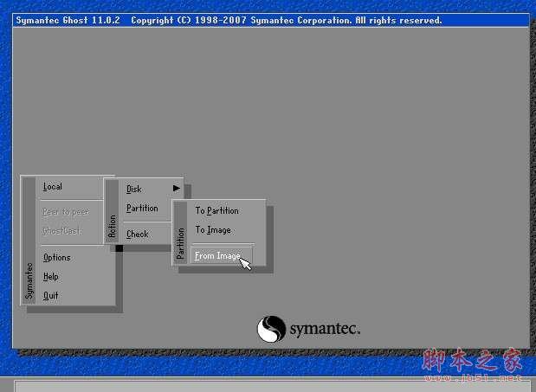This screenshot has width=536, height=392.
Task: Click the vertical Partition submenu label
Action: pos(180,243)
